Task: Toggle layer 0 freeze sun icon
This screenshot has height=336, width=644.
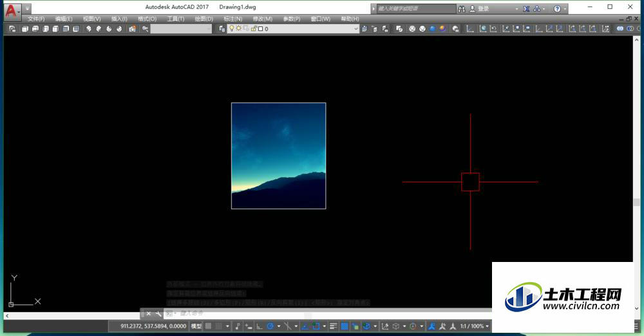Action: (x=239, y=28)
